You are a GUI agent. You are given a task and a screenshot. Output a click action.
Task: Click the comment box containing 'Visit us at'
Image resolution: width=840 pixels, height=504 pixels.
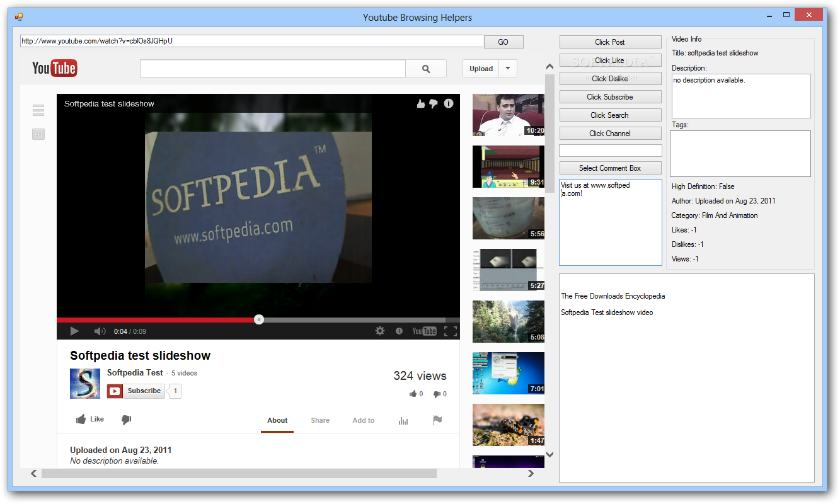pyautogui.click(x=611, y=222)
